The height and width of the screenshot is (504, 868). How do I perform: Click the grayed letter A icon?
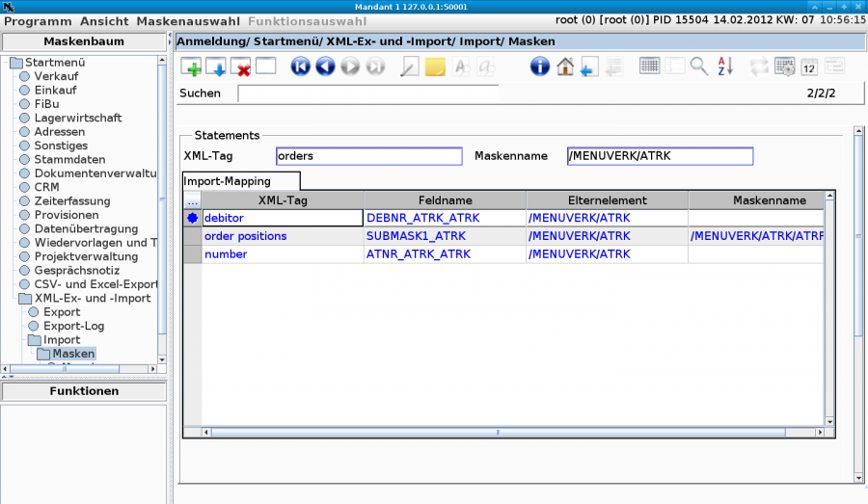[x=461, y=66]
